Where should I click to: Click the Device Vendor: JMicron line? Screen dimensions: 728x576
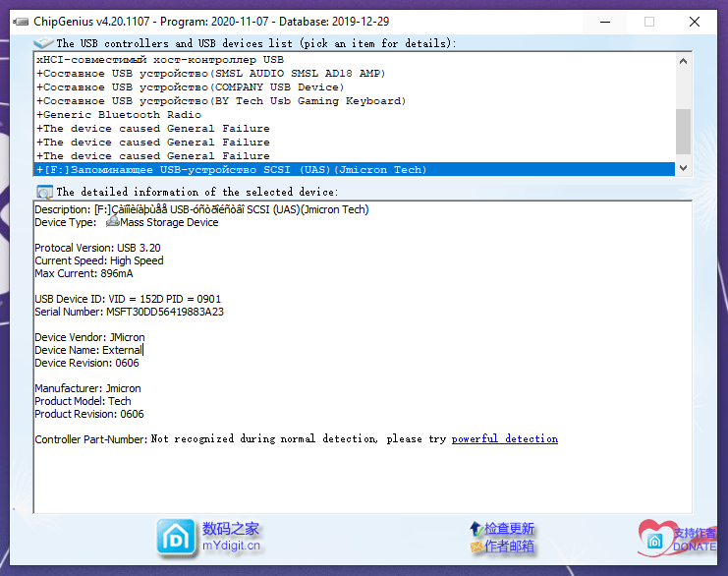(89, 337)
